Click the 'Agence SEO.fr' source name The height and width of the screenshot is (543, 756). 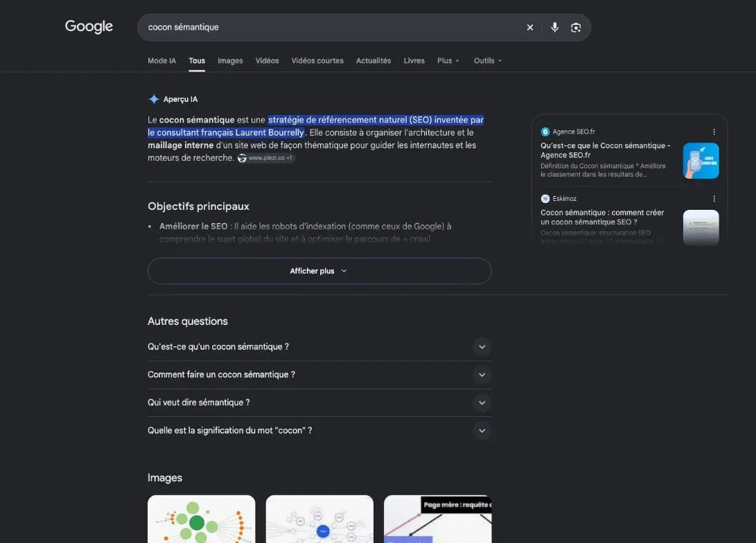pyautogui.click(x=574, y=132)
